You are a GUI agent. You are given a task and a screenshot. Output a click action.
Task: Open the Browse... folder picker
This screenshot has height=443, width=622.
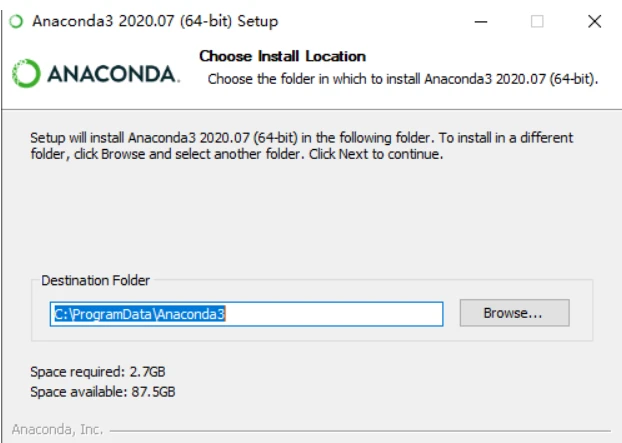pyautogui.click(x=513, y=313)
